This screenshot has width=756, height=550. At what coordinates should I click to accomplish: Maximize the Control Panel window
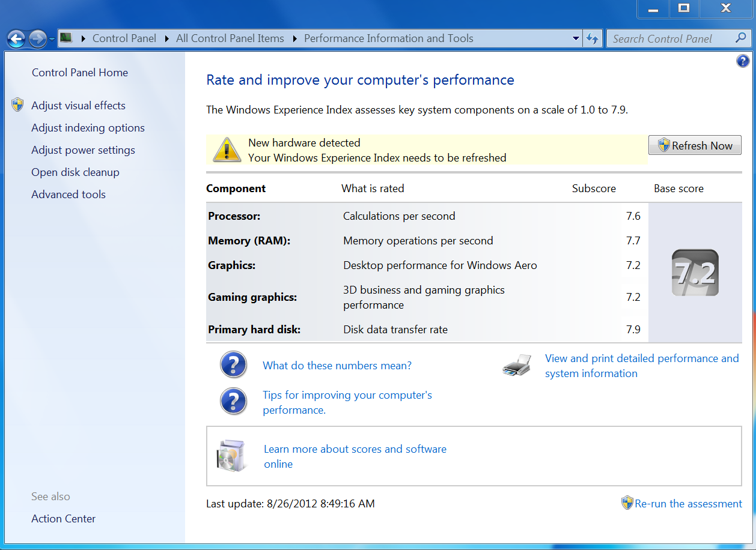(x=684, y=8)
